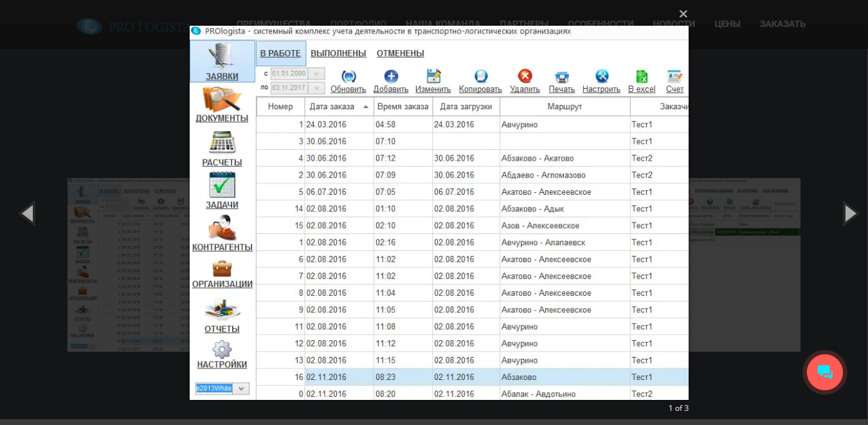This screenshot has width=868, height=425.
Task: Expand the start date 01.01.2000 dropdown
Action: coord(317,74)
